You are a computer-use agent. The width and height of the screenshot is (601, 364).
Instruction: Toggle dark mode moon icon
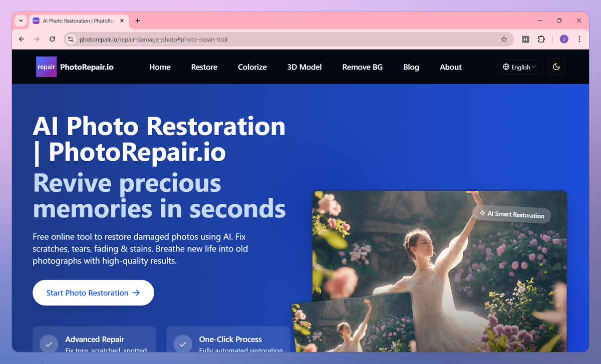(556, 67)
